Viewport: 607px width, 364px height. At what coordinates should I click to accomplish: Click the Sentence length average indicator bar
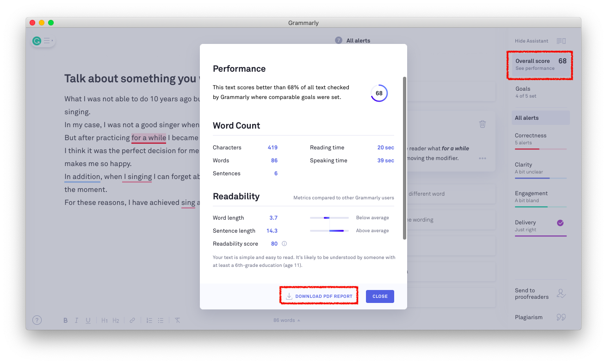pos(329,231)
